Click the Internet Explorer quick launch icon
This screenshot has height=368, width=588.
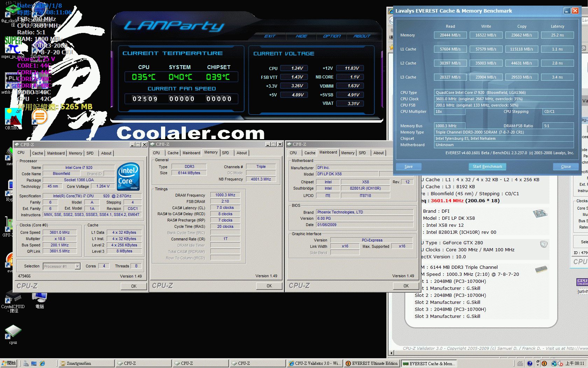[42, 363]
